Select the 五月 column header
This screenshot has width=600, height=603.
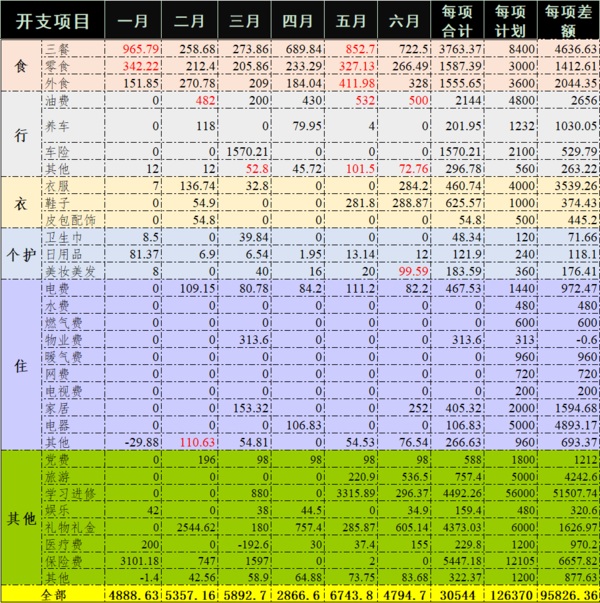[351, 20]
